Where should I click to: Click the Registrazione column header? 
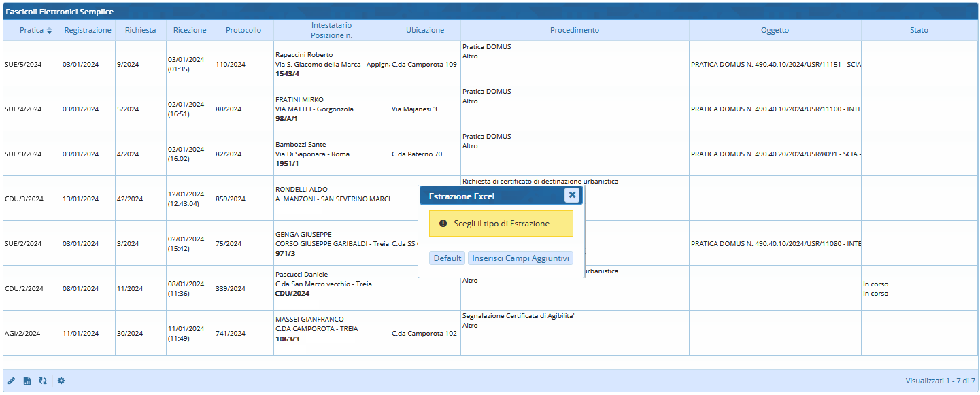click(88, 30)
